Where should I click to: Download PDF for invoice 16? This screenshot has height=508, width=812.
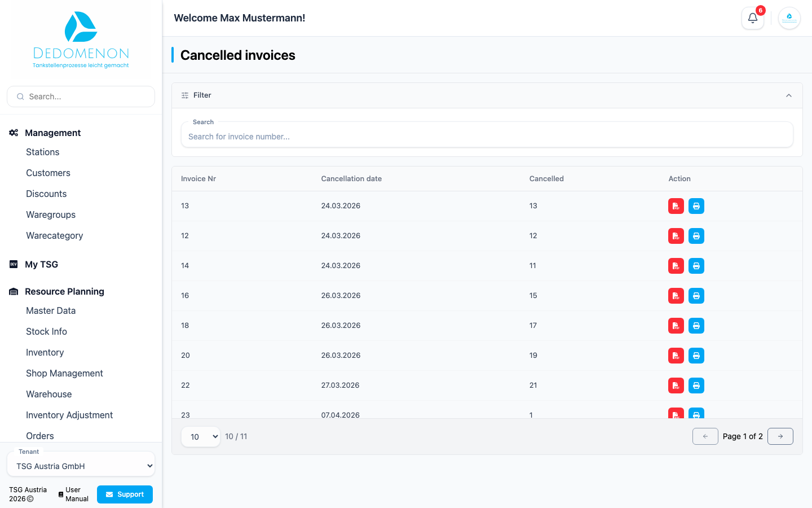(676, 296)
